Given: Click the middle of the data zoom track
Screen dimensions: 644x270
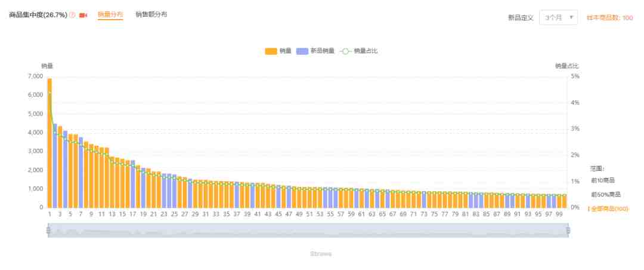Looking at the screenshot, I should [x=308, y=231].
